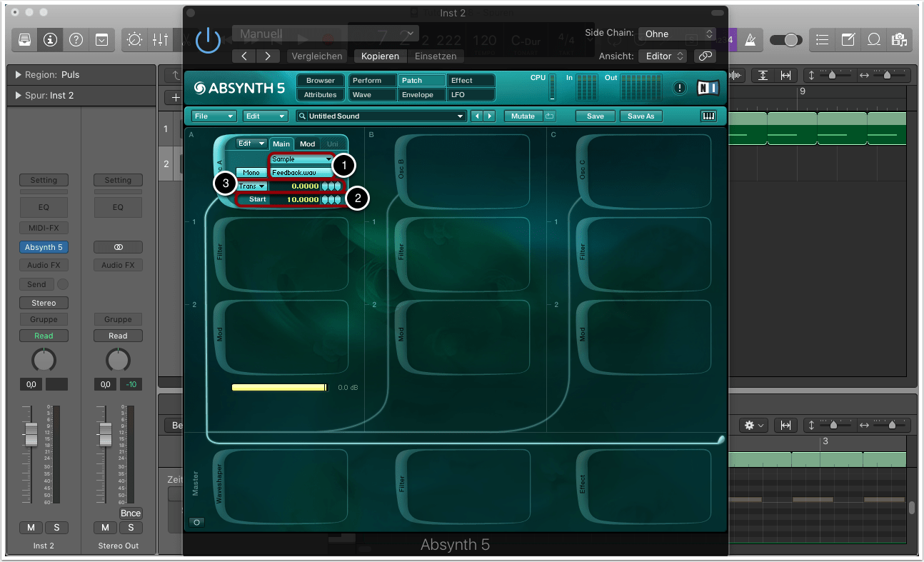Viewport: 924px width, 562px height.
Task: Click the Mutate button
Action: [523, 116]
